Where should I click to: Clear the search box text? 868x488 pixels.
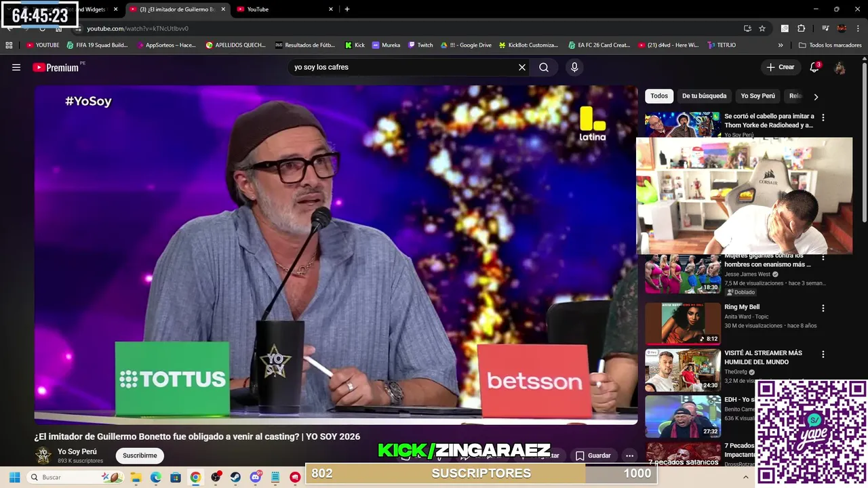tap(522, 67)
